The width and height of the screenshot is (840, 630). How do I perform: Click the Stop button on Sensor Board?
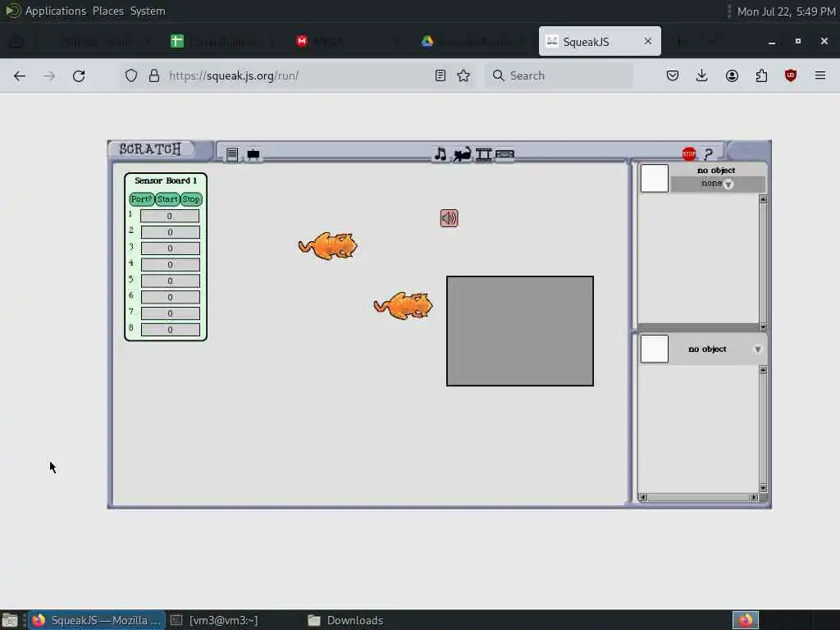[190, 199]
